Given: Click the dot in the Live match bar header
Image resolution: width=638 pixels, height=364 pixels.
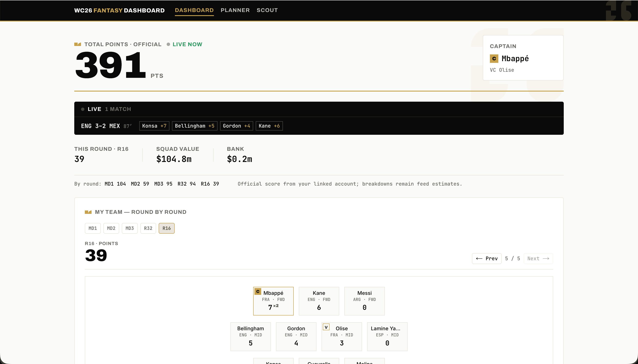Looking at the screenshot, I should (82, 109).
